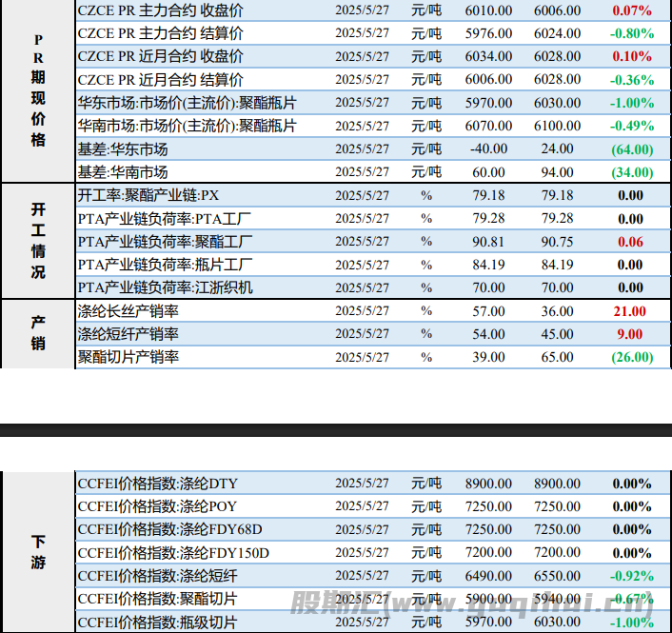Click the red 21.00 change value
Viewport: 672px width, 633px height.
[630, 311]
